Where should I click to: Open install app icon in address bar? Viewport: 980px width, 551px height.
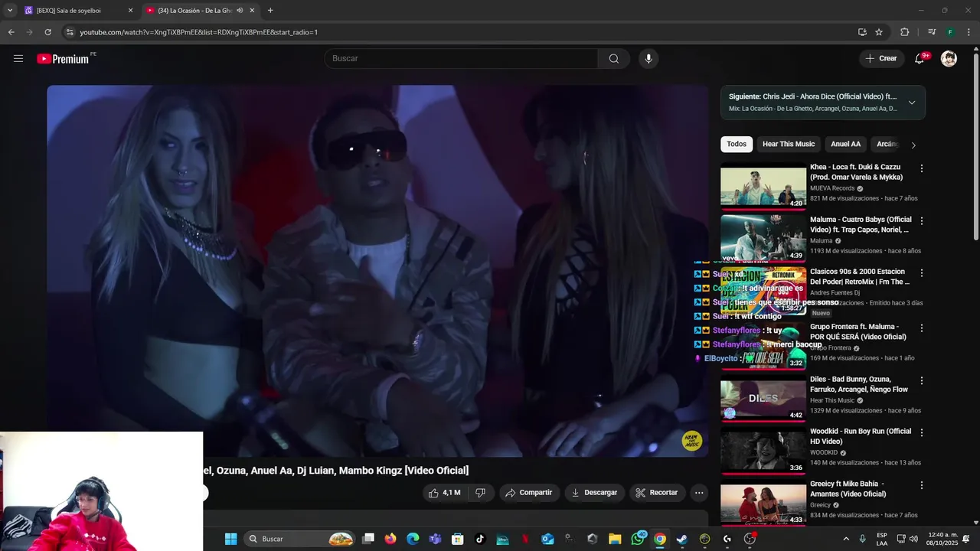click(862, 32)
